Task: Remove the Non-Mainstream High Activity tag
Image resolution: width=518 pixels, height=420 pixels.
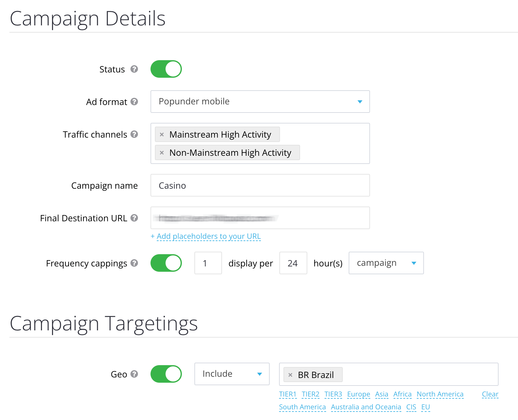Action: tap(162, 153)
